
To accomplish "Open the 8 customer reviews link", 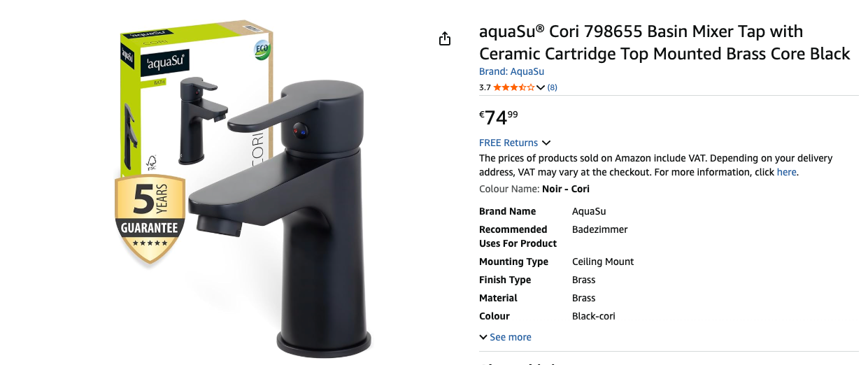I will coord(553,87).
